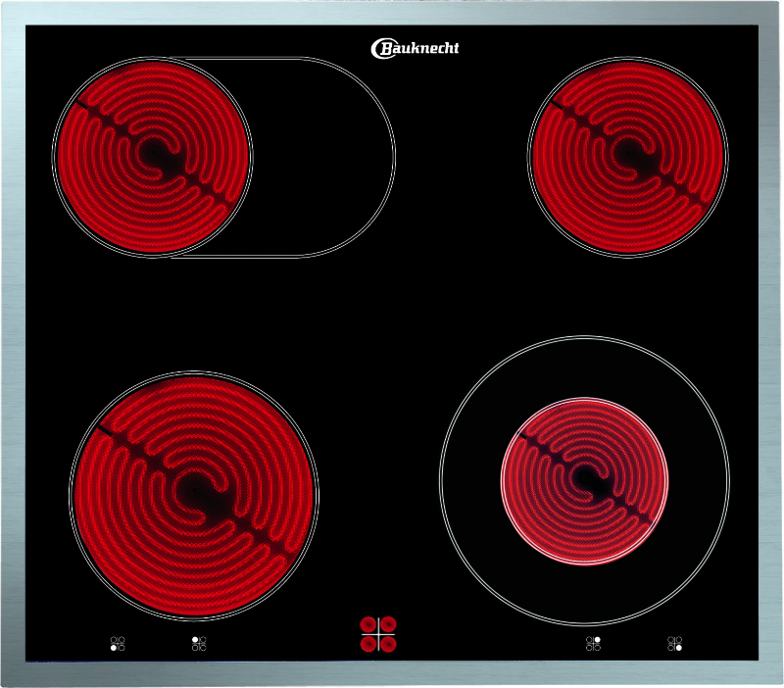
Task: Tap the front-left zone indicator icon
Action: (118, 644)
